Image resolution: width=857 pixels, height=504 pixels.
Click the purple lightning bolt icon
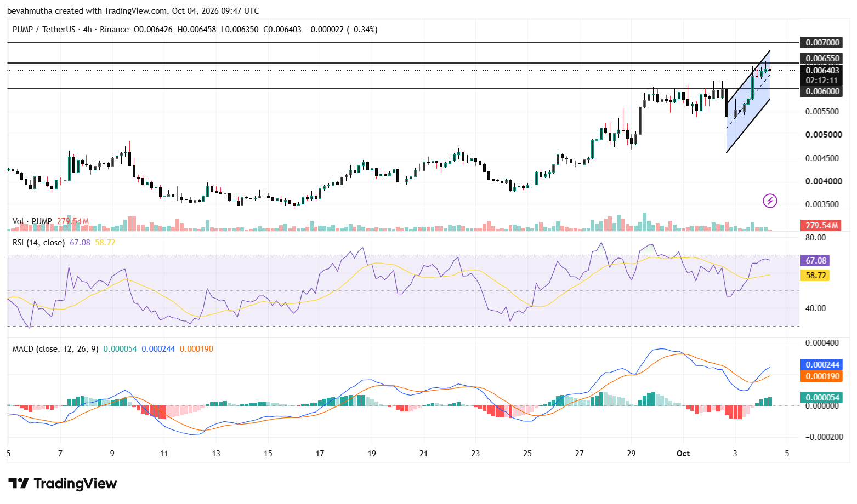pyautogui.click(x=770, y=201)
